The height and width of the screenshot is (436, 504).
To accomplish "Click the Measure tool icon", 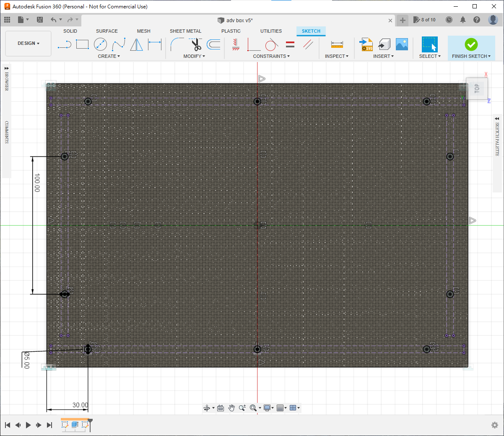I will pyautogui.click(x=337, y=44).
